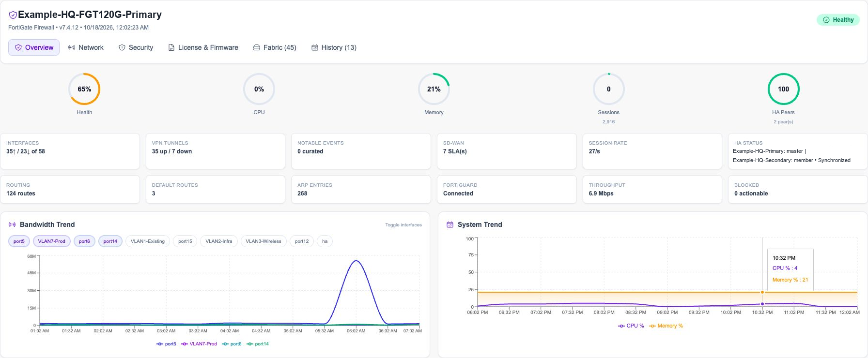Click the Sessions gauge showing 0
Image resolution: width=868 pixels, height=358 pixels.
(x=609, y=89)
